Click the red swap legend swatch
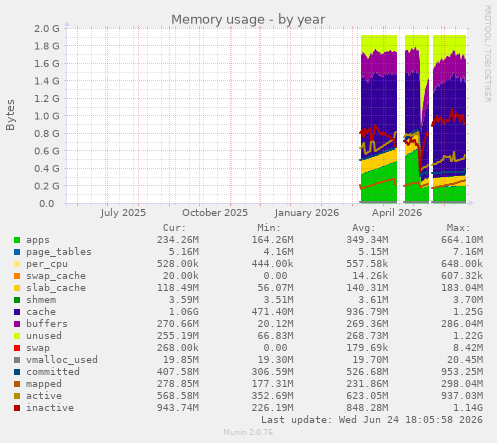 pyautogui.click(x=17, y=348)
